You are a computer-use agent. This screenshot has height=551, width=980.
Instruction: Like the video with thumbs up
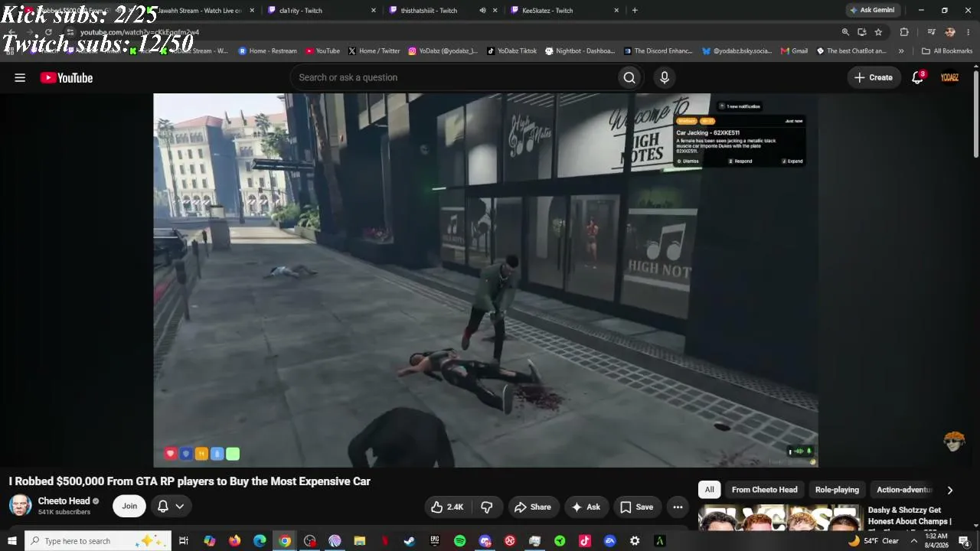447,507
